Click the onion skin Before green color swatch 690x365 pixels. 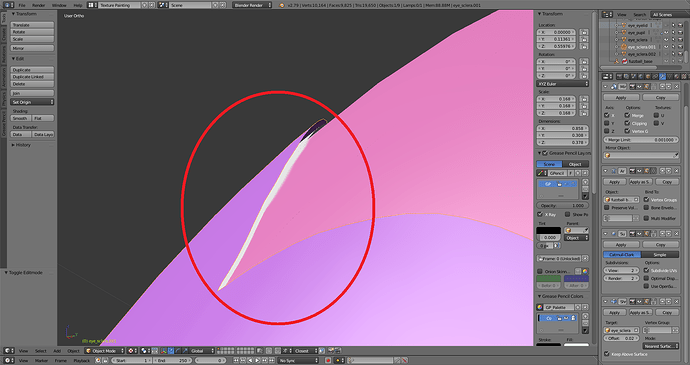click(548, 279)
